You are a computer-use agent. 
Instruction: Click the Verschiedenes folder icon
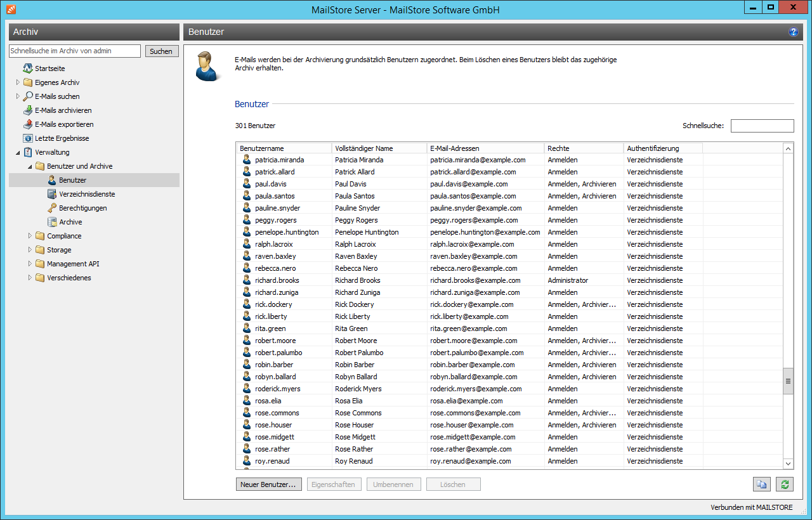(40, 278)
